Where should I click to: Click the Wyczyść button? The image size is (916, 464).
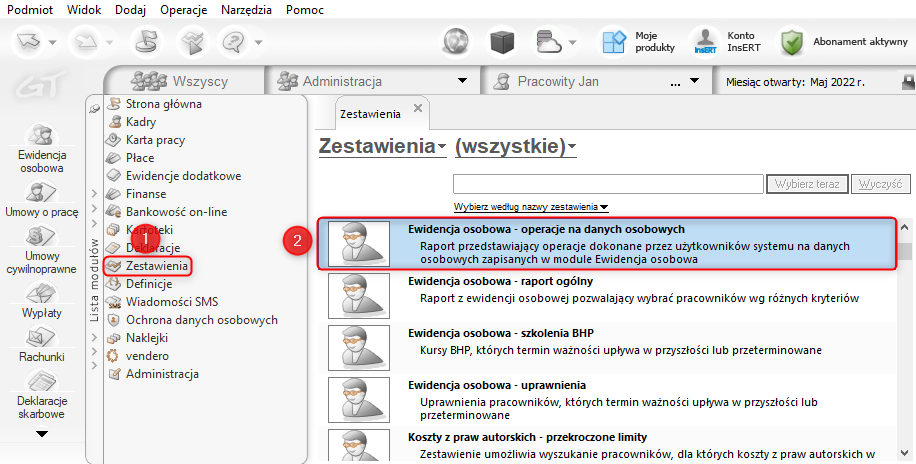coord(880,183)
